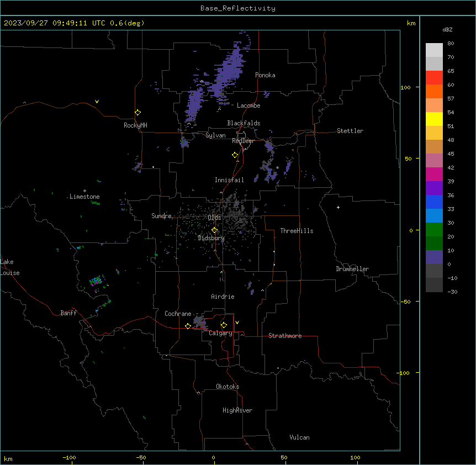This screenshot has height=465, width=476.
Task: Click the Vulcan label
Action: click(299, 437)
